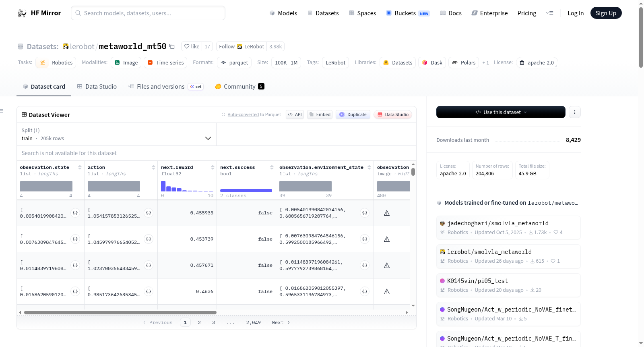Click the Duplicate button
The image size is (644, 347).
coord(353,114)
